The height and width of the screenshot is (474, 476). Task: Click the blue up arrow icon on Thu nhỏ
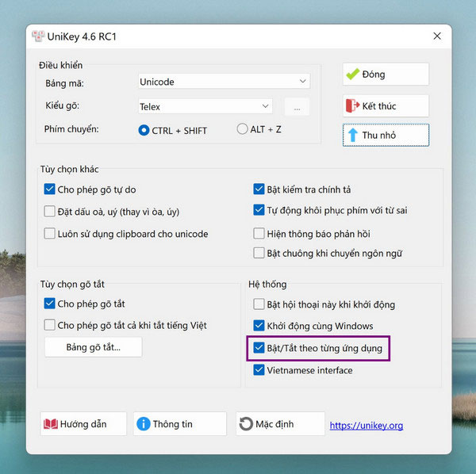pos(353,136)
